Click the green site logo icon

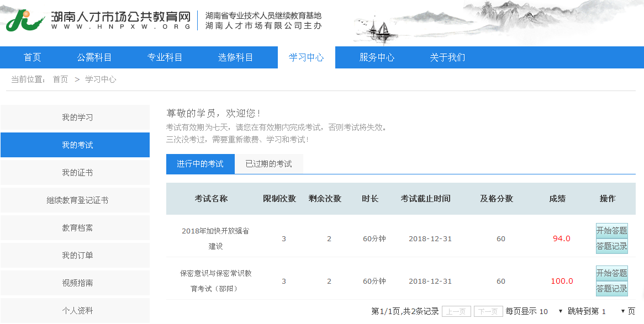(25, 20)
